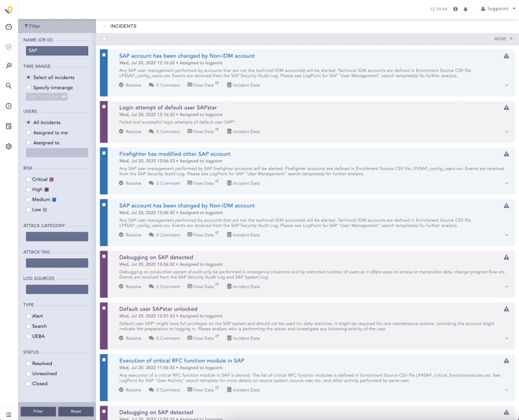519x420 pixels.
Task: Open View Data for 12:06:32 Debugging on SAP incident
Action: (202, 286)
